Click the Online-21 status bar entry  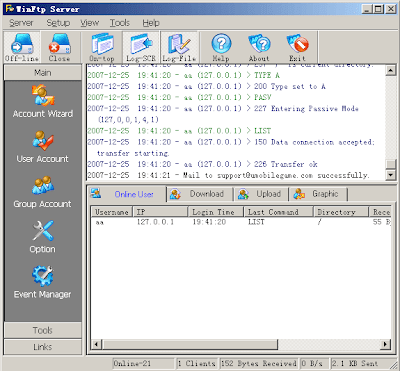tap(143, 363)
